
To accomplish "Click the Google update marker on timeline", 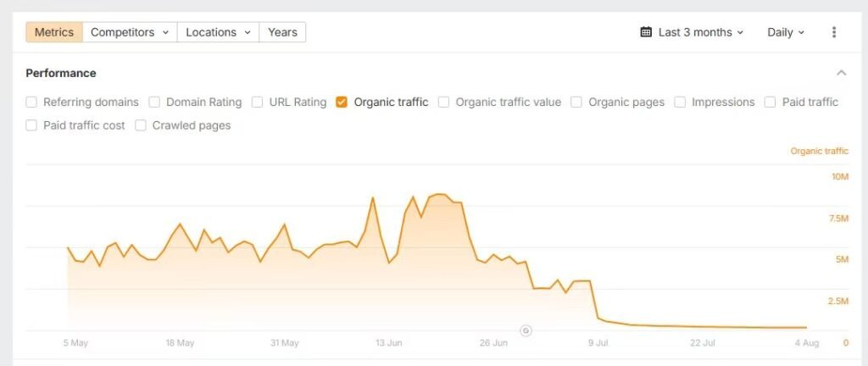I will coord(526,330).
